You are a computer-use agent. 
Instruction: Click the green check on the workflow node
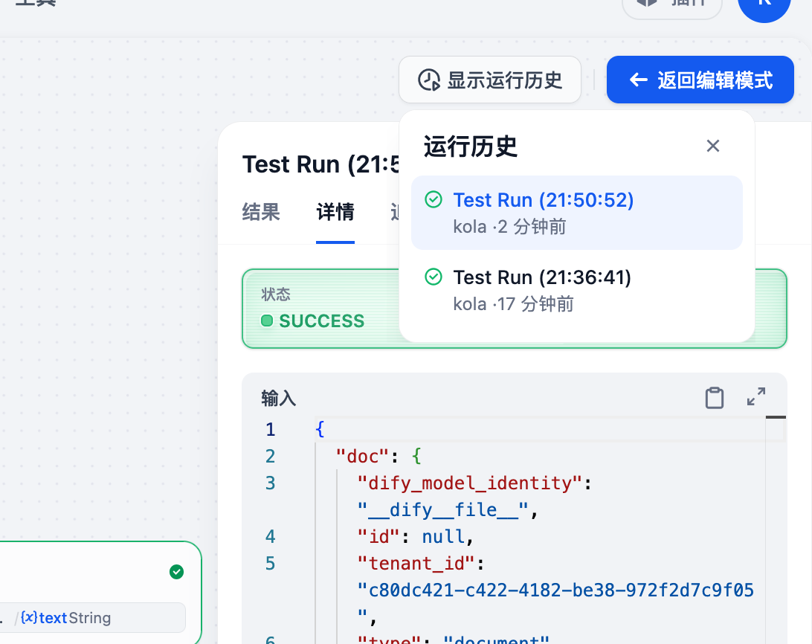(x=176, y=572)
